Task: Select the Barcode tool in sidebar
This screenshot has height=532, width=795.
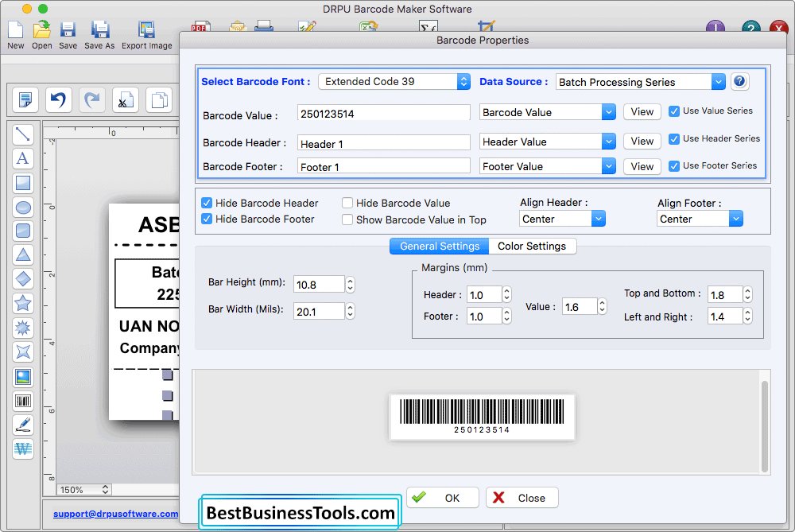Action: click(23, 401)
